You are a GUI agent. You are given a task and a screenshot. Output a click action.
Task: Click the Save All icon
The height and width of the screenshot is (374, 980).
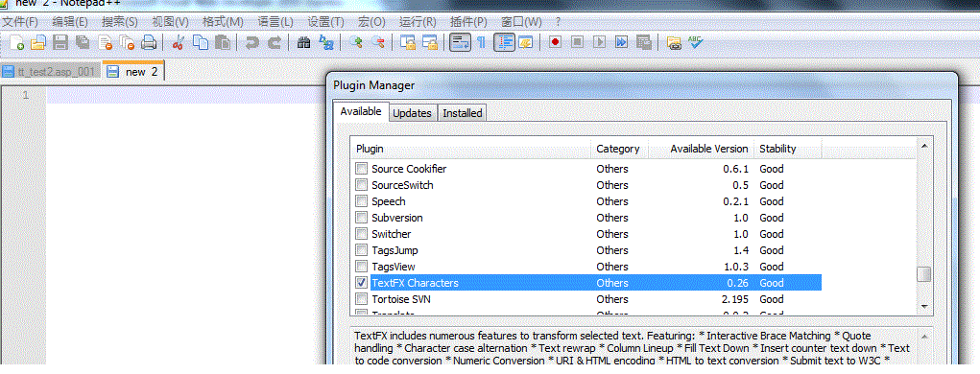point(83,42)
